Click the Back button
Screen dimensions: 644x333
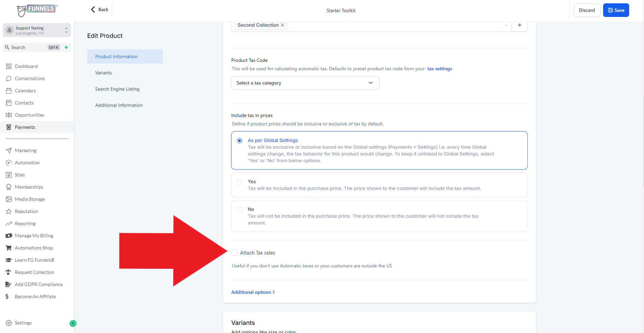100,9
